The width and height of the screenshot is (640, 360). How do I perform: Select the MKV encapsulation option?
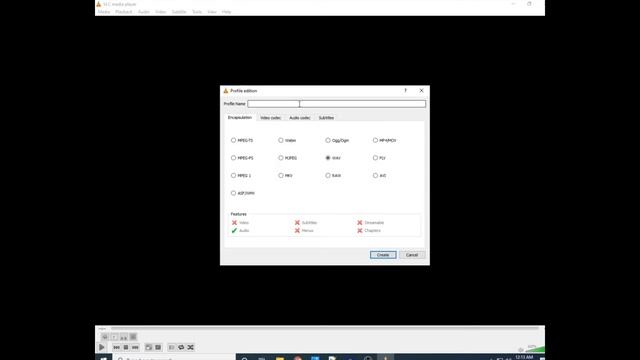click(x=286, y=176)
